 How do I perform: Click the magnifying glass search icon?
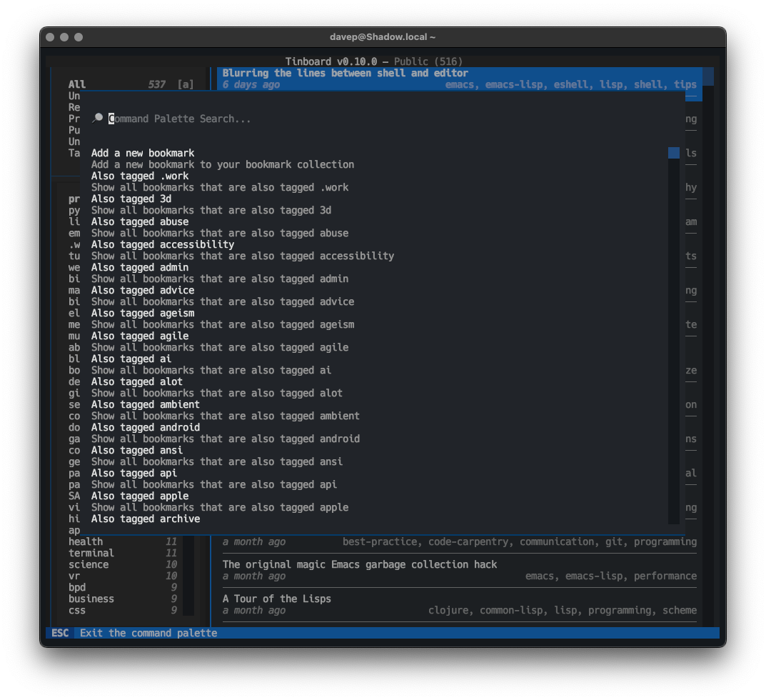point(98,117)
